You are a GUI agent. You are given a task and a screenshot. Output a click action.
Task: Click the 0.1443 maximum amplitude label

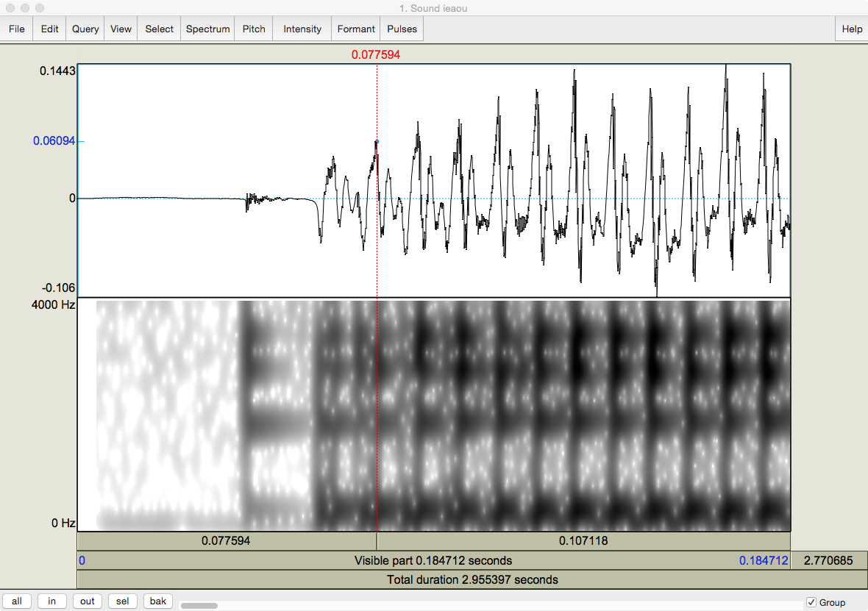(57, 71)
